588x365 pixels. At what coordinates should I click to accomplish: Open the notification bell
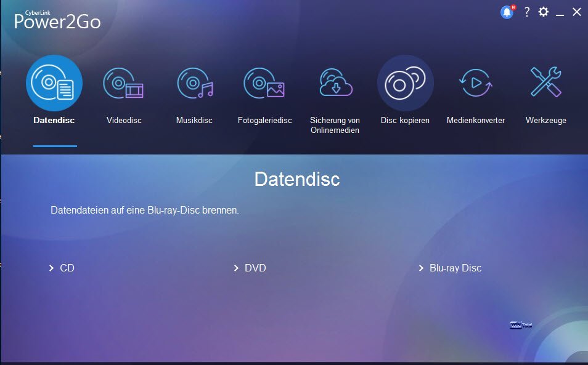point(507,12)
